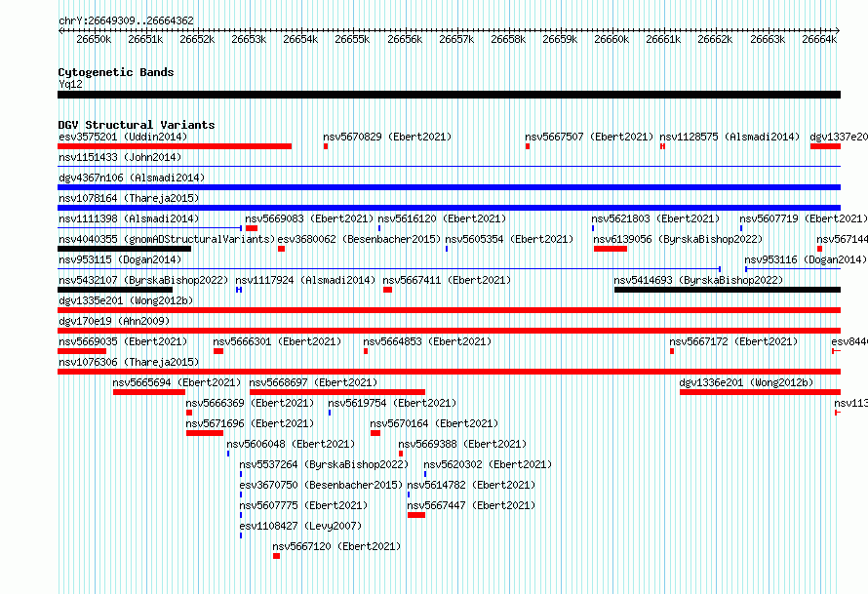The height and width of the screenshot is (594, 868).
Task: Click nsv953115 (Dogan2014) label
Action: click(120, 259)
